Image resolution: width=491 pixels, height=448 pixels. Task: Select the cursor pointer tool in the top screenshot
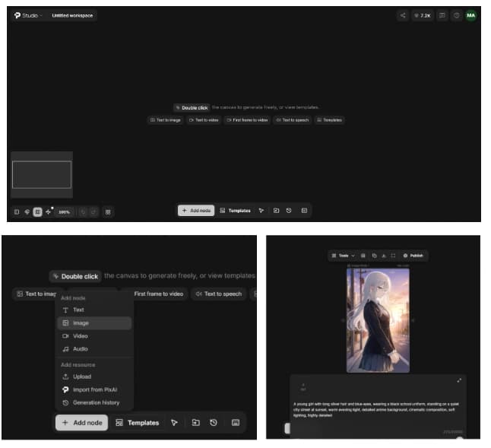point(261,211)
